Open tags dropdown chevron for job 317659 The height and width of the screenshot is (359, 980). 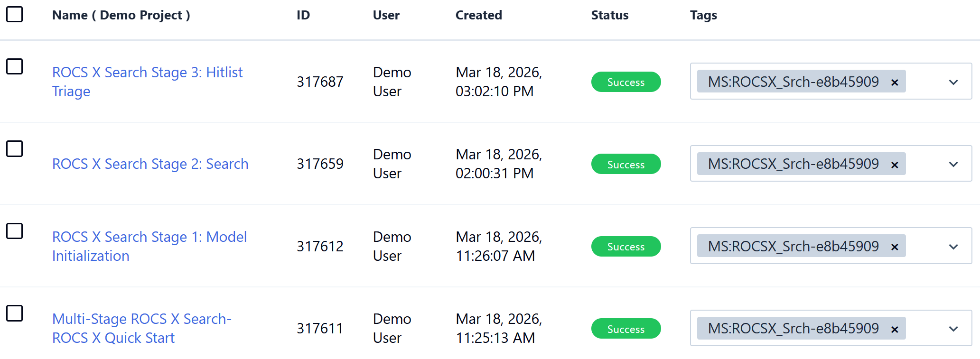953,164
